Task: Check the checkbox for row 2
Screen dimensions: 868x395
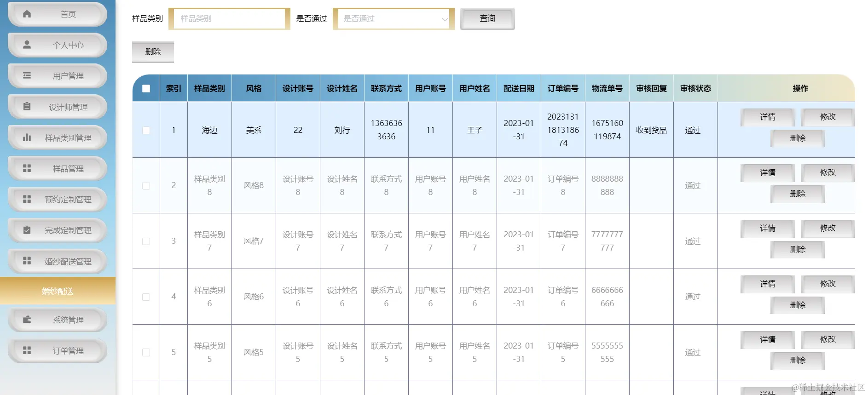Action: tap(146, 186)
